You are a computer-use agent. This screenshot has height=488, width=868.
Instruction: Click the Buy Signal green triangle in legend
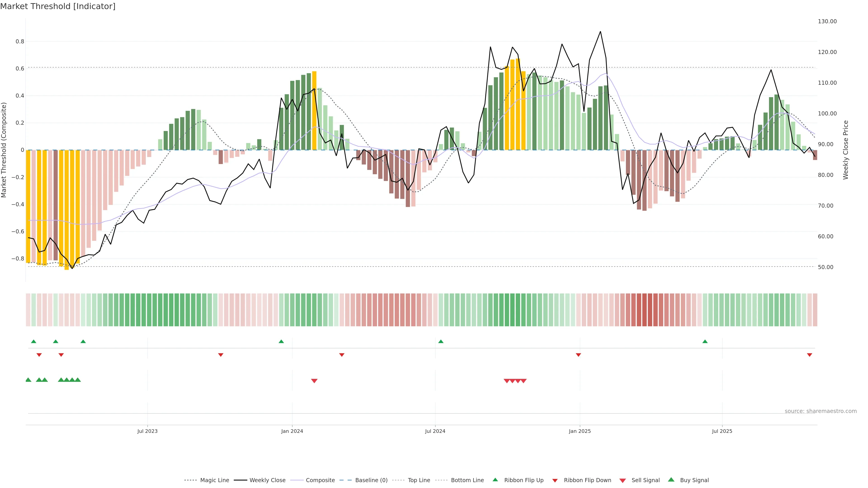pyautogui.click(x=671, y=480)
